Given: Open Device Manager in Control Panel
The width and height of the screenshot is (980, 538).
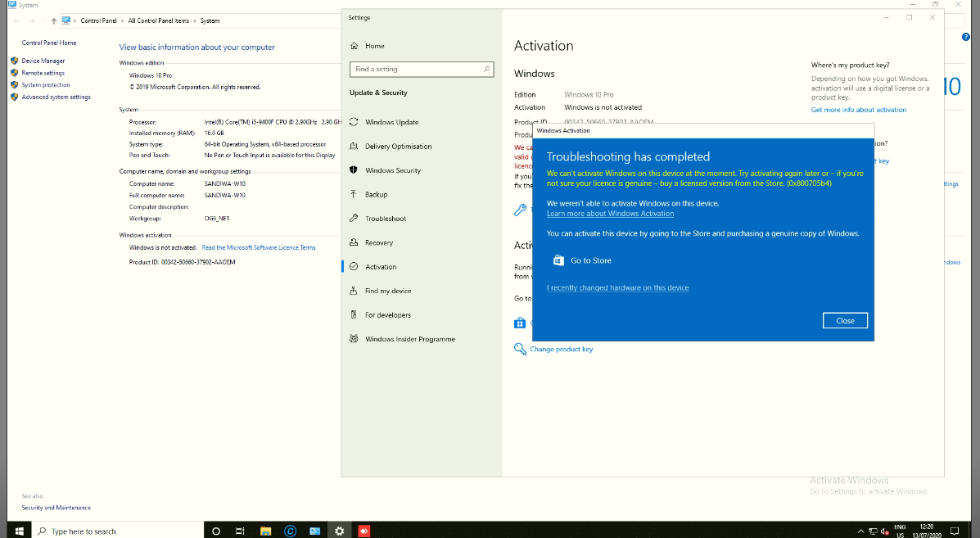Looking at the screenshot, I should [x=43, y=61].
